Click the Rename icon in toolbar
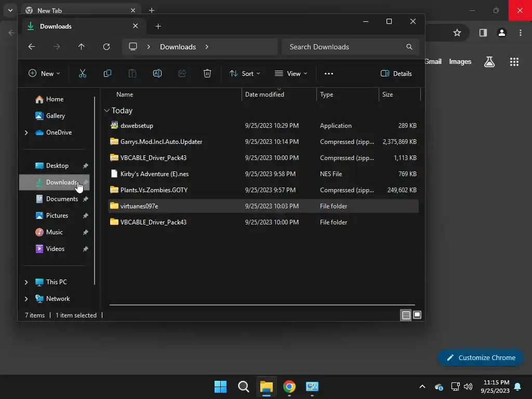This screenshot has width=532, height=399. (x=157, y=73)
